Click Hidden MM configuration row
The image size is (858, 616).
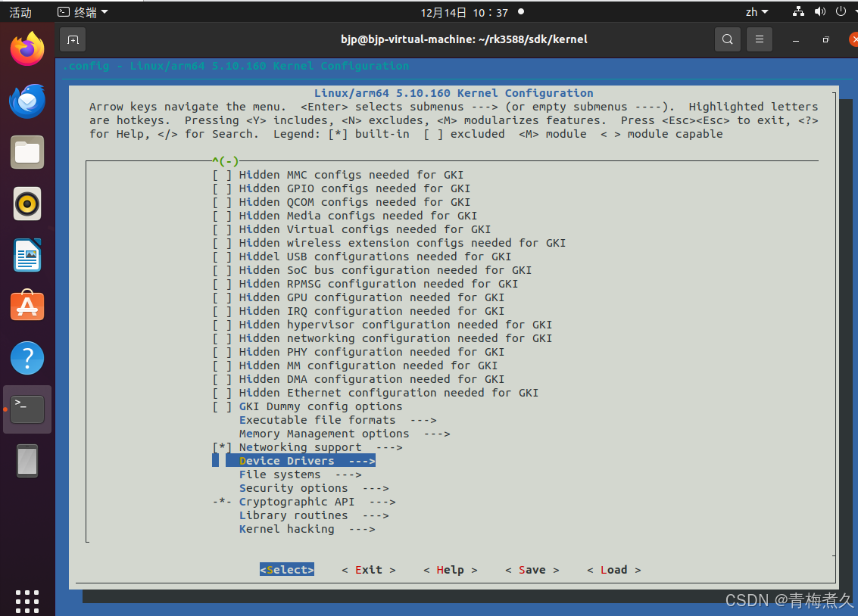click(x=355, y=366)
